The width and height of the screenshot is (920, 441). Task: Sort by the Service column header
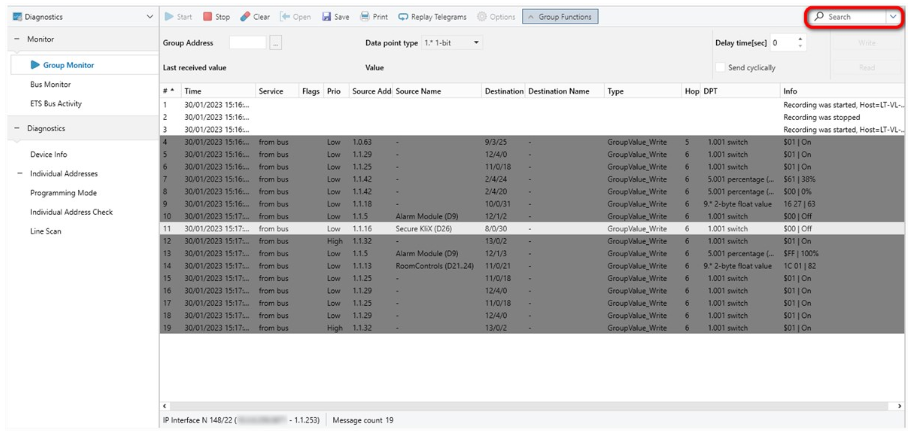point(277,91)
